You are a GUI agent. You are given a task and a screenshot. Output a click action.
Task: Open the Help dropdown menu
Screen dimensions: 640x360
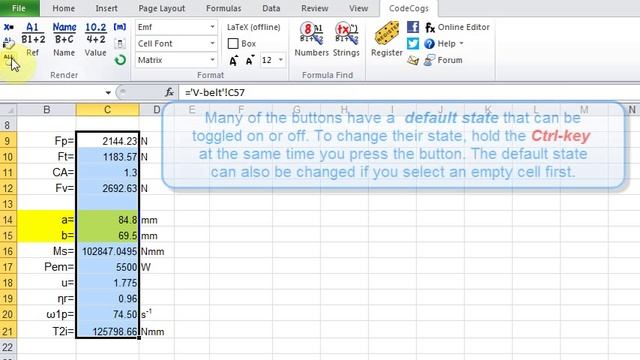tap(444, 43)
